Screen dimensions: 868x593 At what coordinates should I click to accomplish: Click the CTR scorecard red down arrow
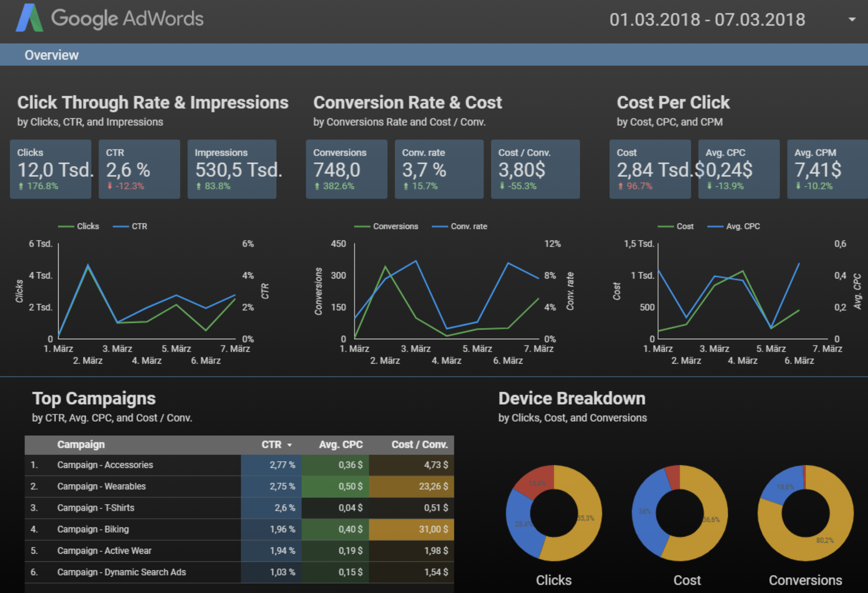110,186
